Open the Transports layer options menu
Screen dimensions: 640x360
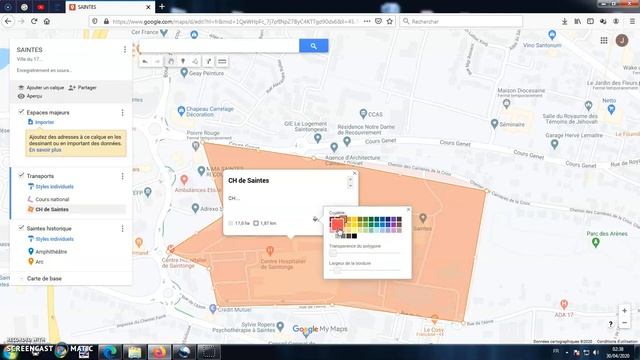[x=122, y=176]
